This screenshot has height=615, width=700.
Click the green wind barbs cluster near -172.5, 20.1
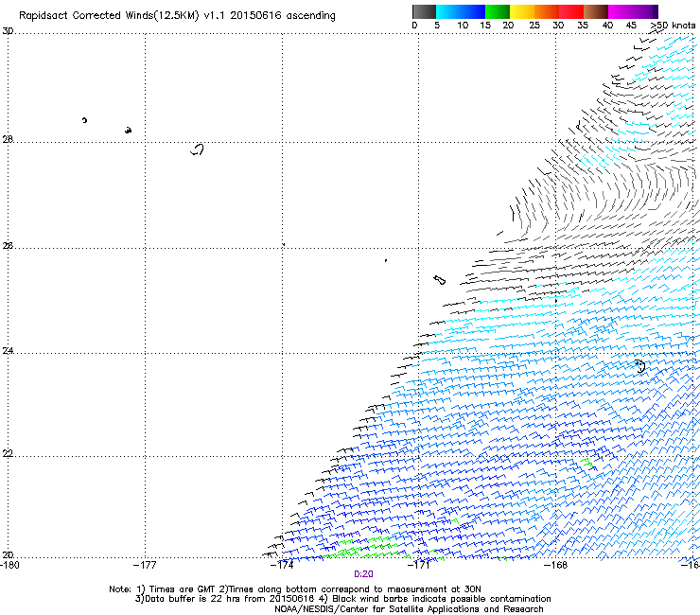(362, 549)
